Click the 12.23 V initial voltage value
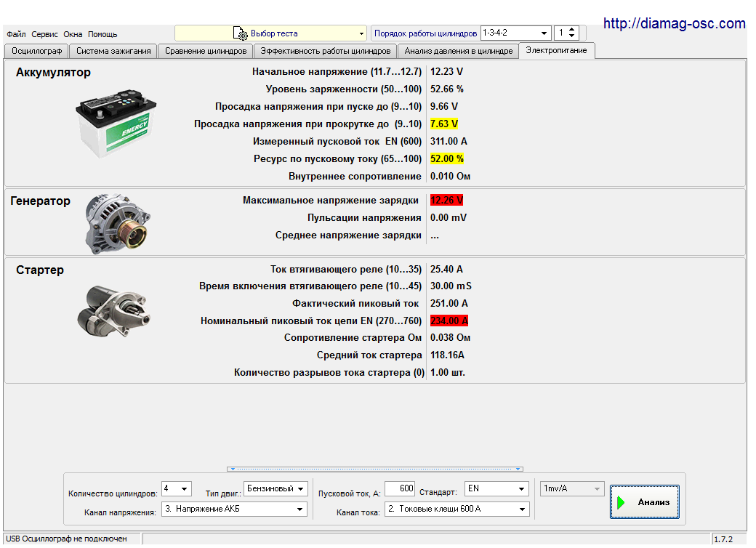 [x=446, y=71]
